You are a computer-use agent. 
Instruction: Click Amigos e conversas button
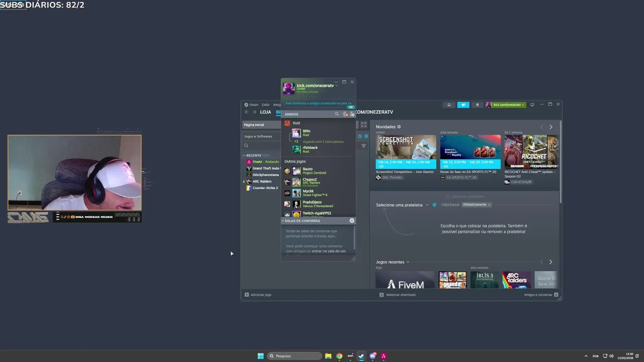[538, 295]
